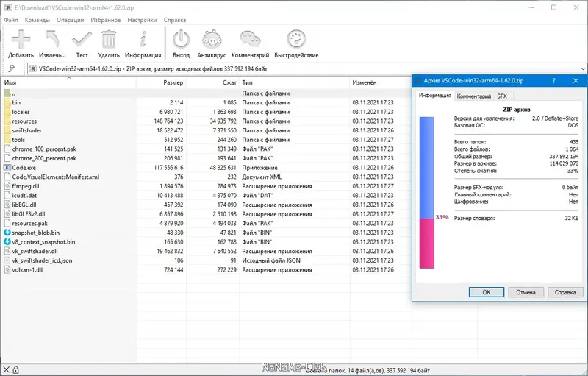The height and width of the screenshot is (376, 588).
Task: Select the v8_context_snapshot.bin file icon
Action: coord(7,241)
